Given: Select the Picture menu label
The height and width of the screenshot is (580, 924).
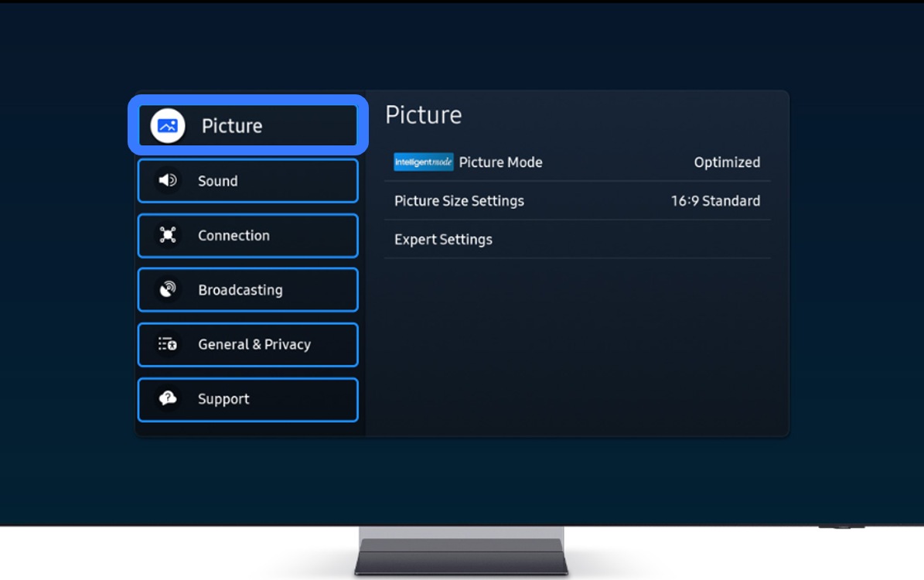Looking at the screenshot, I should coord(232,126).
